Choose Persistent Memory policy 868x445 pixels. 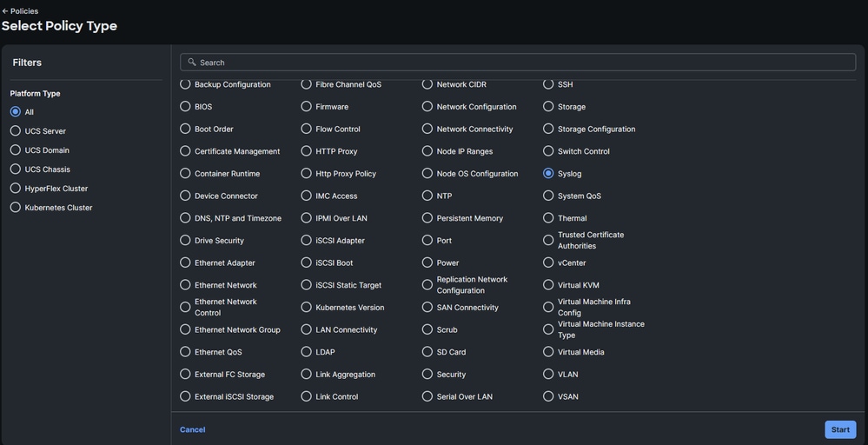(x=427, y=218)
